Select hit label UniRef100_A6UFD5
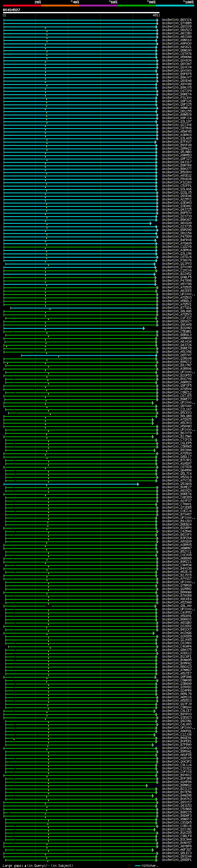Image resolution: width=197 pixels, height=868 pixels. pyautogui.click(x=177, y=755)
